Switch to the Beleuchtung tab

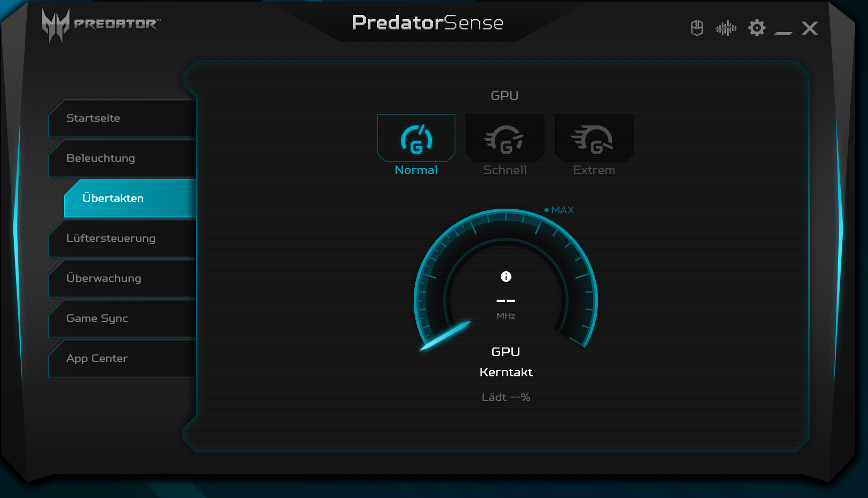coord(122,158)
